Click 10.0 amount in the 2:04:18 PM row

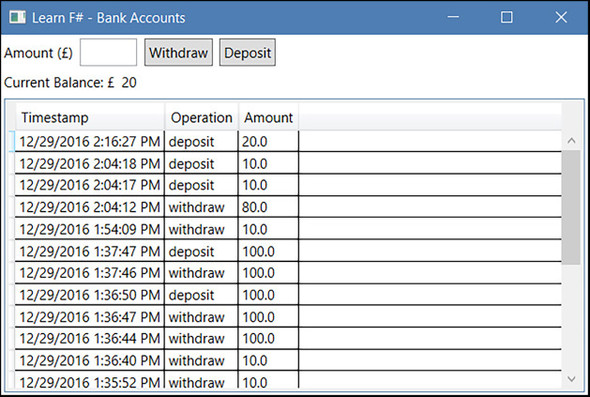(268, 163)
